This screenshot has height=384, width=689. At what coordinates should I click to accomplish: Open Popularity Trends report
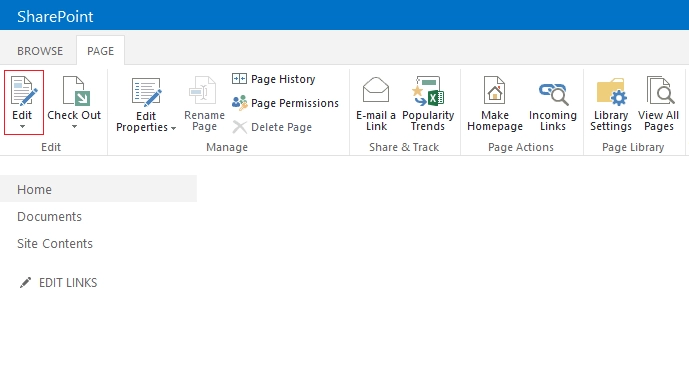pos(428,105)
